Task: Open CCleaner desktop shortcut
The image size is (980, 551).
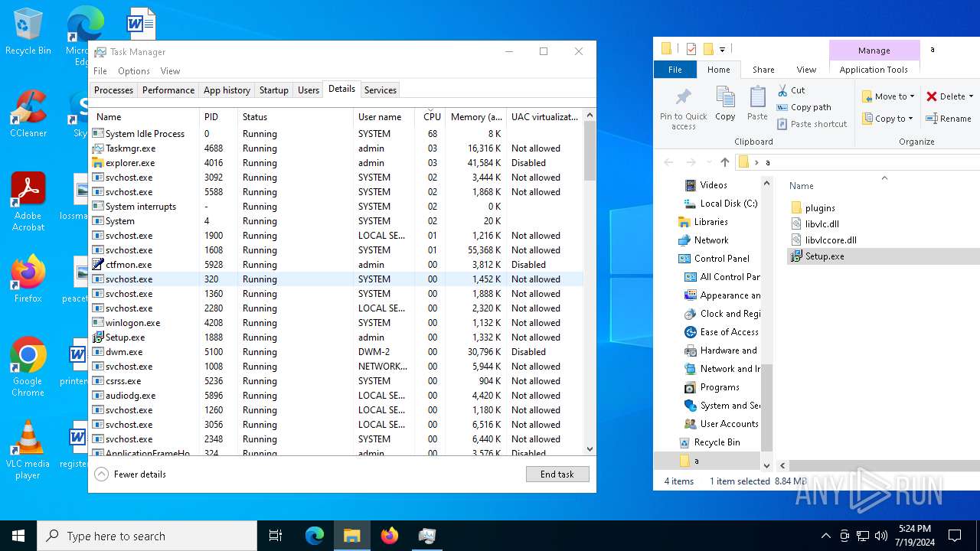Action: 28,115
